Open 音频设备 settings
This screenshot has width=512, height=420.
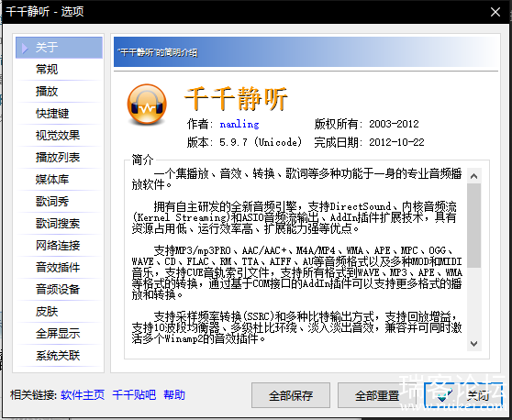click(59, 290)
